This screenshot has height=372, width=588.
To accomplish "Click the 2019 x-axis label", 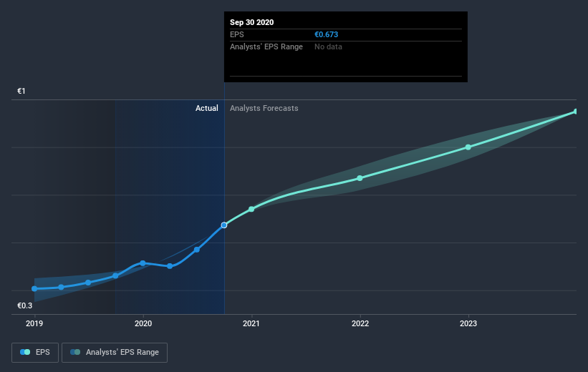I will (x=34, y=323).
